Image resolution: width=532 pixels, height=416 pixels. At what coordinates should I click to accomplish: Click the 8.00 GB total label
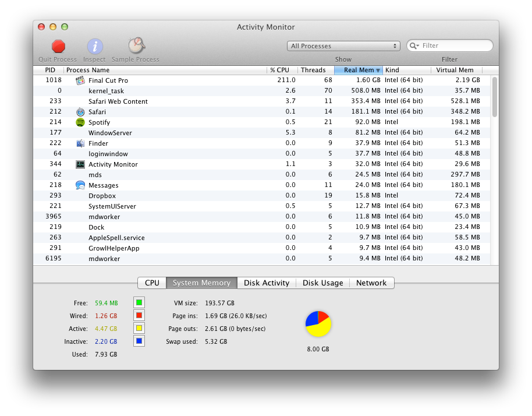318,349
